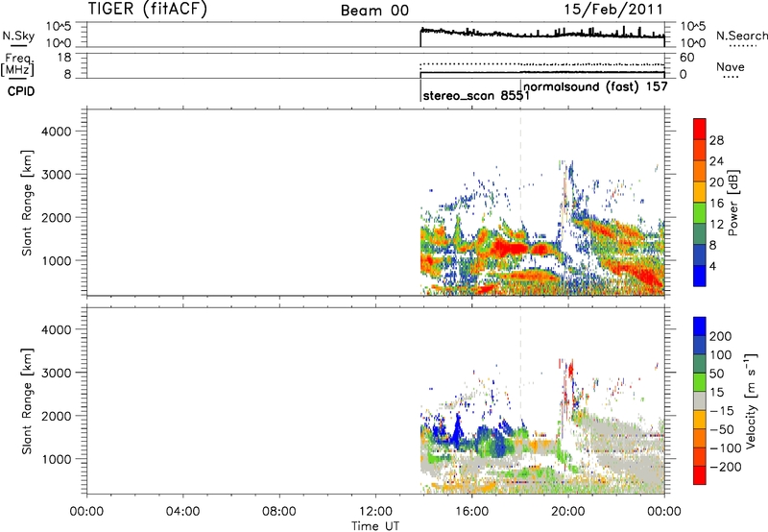Click the -50 value on Velocity colorbar
This screenshot has height=532, width=768.
click(x=722, y=429)
